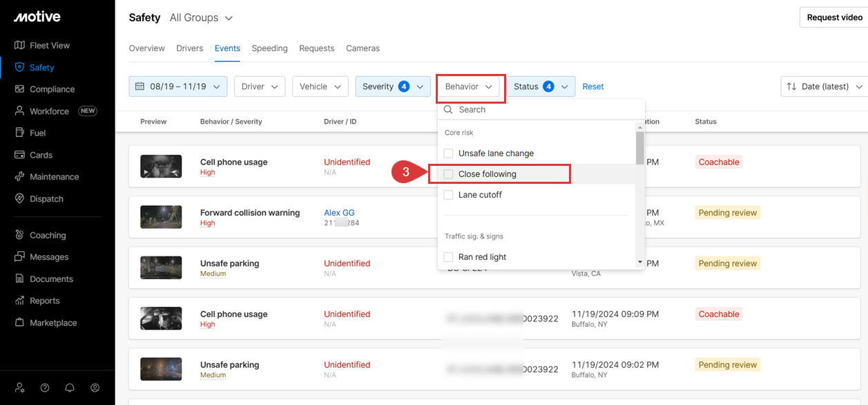The image size is (868, 405).
Task: Click the Reset filters link
Action: [592, 86]
